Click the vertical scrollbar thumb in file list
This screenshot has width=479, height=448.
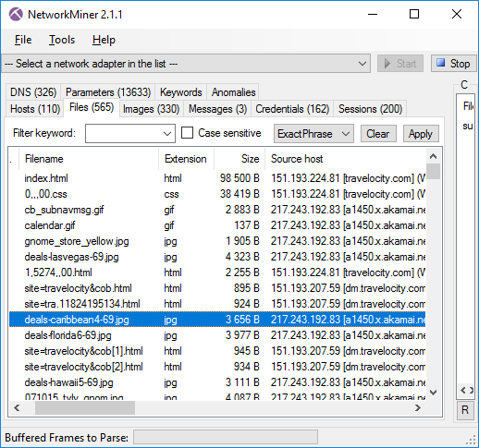(433, 172)
